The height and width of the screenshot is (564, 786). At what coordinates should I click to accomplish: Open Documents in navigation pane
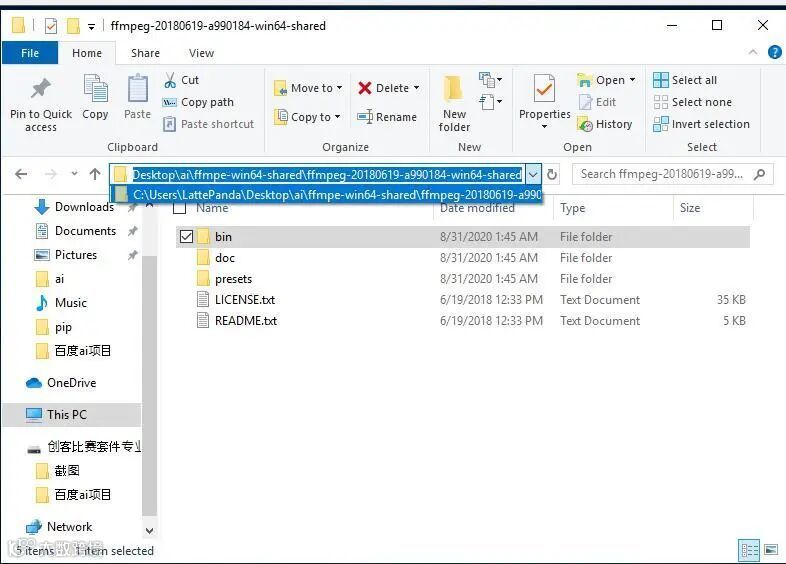click(x=75, y=231)
